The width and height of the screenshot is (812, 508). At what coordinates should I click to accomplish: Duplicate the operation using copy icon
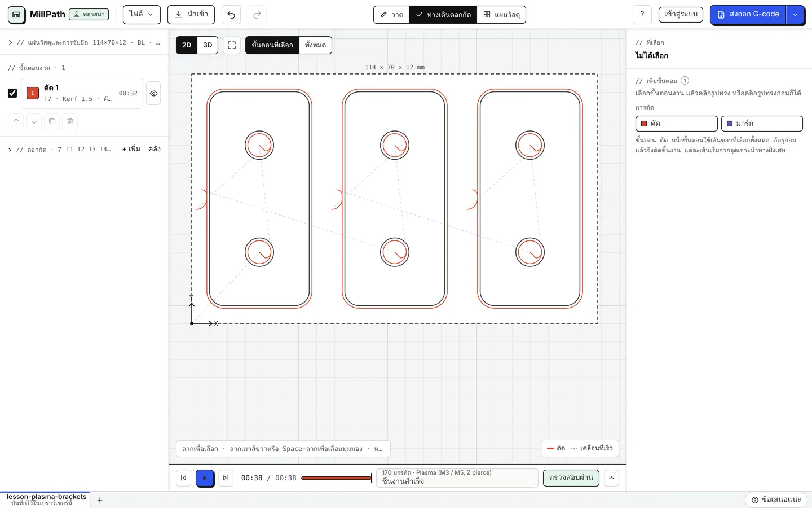click(x=52, y=121)
